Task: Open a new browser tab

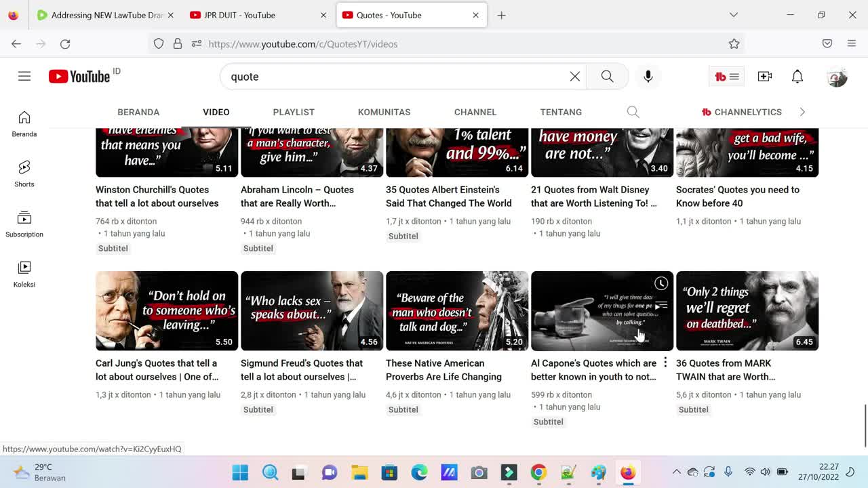Action: pyautogui.click(x=501, y=15)
